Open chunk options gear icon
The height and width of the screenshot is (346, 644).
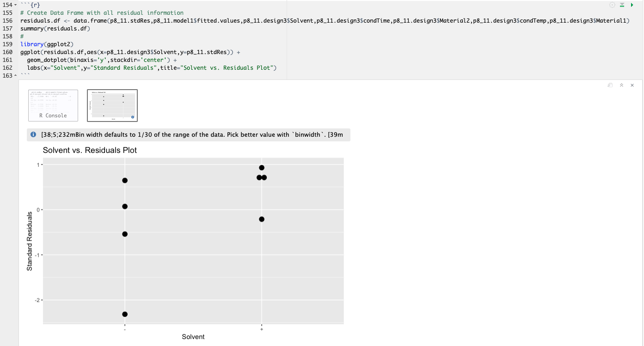(x=613, y=5)
